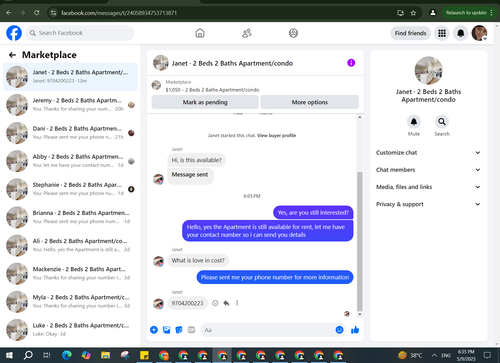
Task: Open conversation information purple icon
Action: click(351, 63)
